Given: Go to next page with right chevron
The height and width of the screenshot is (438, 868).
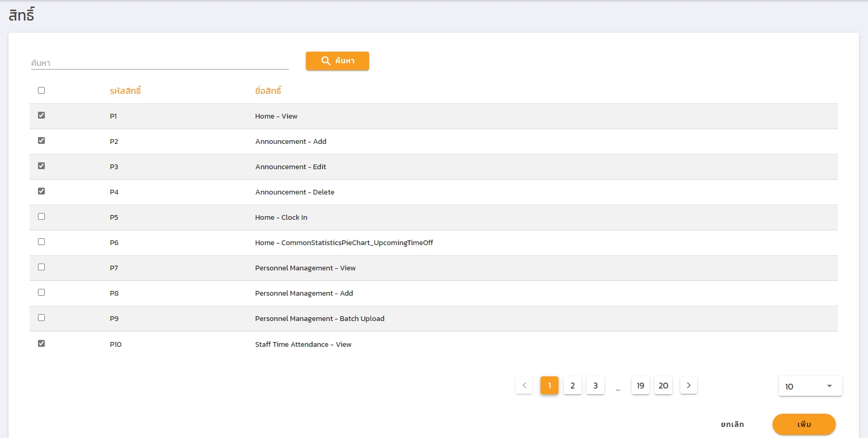Looking at the screenshot, I should point(688,386).
